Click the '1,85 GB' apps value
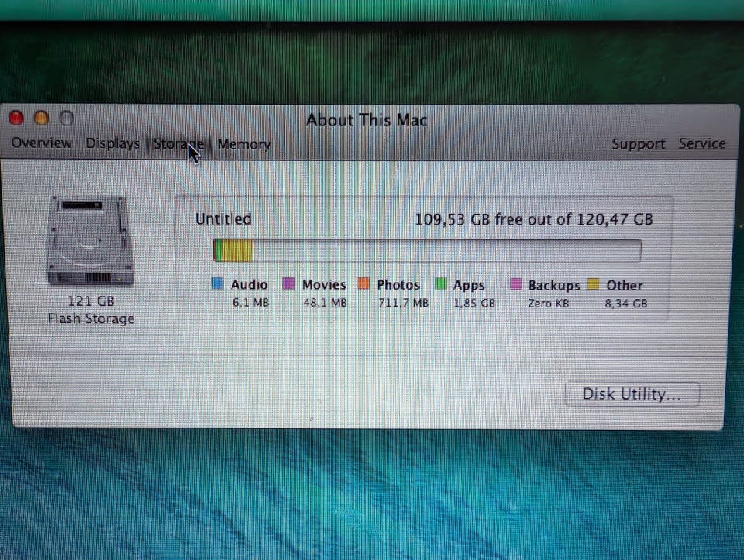744x560 pixels. click(x=474, y=303)
